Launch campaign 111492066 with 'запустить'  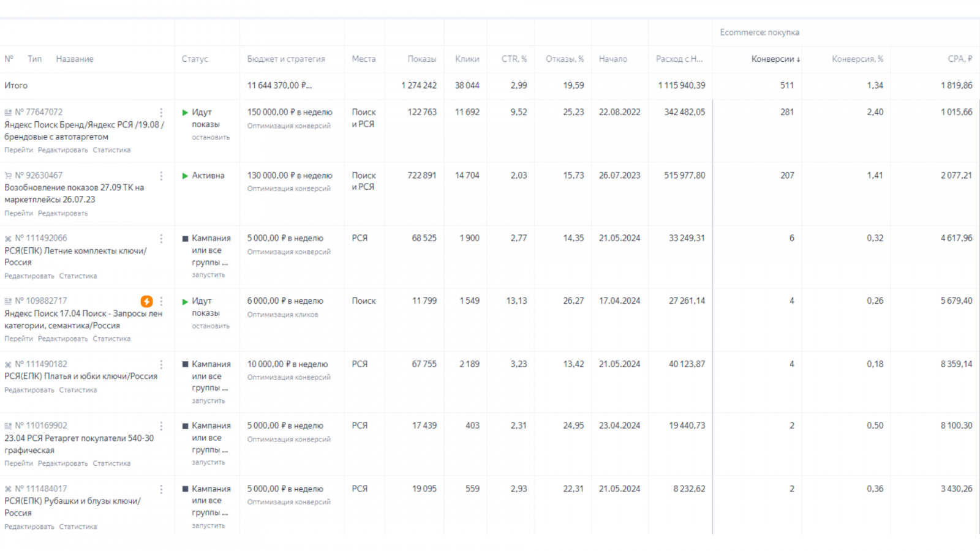pyautogui.click(x=208, y=275)
